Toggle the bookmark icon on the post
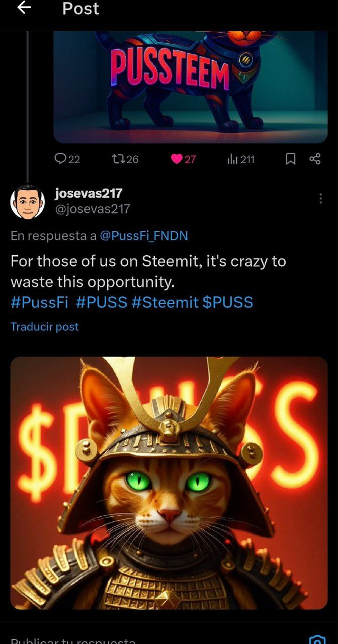This screenshot has height=644, width=338. pyautogui.click(x=290, y=158)
